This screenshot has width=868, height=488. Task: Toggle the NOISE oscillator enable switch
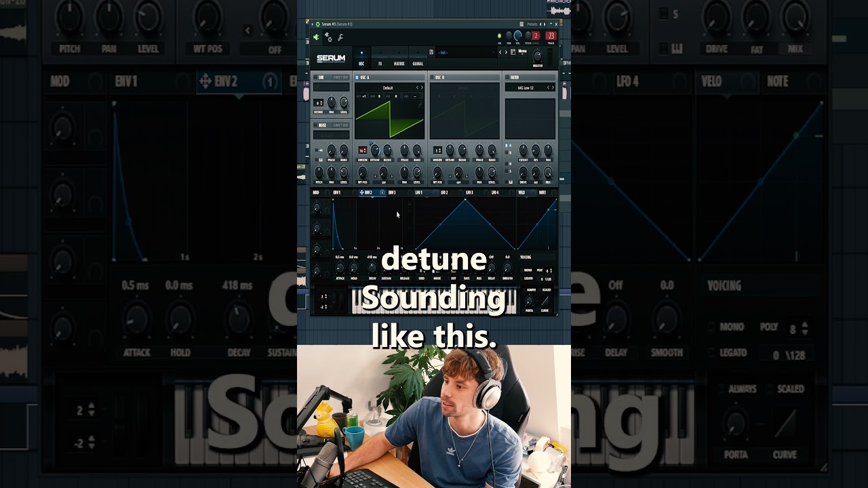point(315,125)
